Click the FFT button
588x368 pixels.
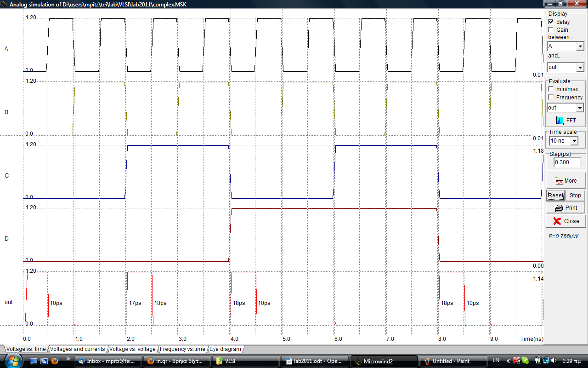coord(565,121)
